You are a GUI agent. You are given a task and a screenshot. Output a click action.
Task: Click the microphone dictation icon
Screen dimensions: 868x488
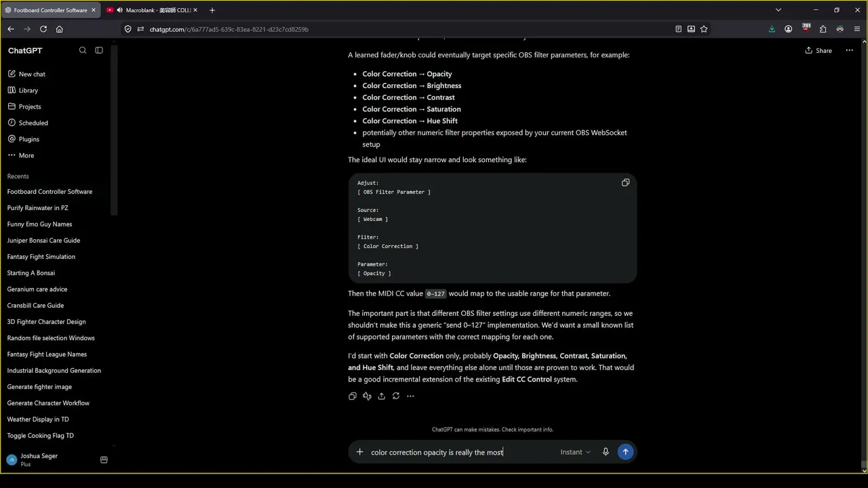(606, 452)
